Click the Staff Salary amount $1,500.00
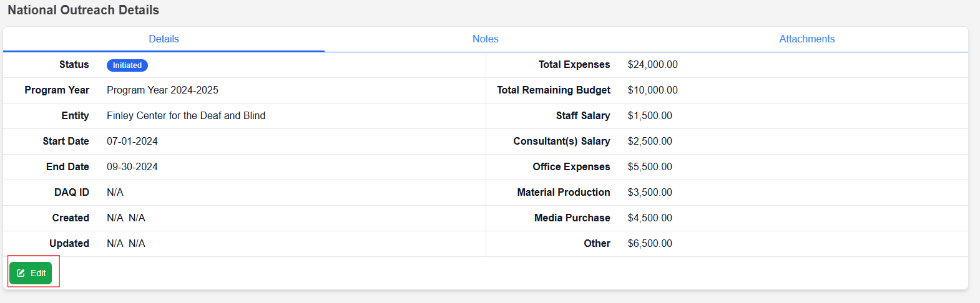The image size is (980, 303). [650, 115]
